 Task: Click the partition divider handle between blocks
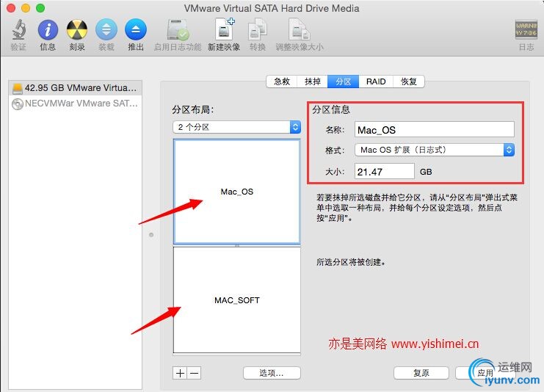point(237,245)
